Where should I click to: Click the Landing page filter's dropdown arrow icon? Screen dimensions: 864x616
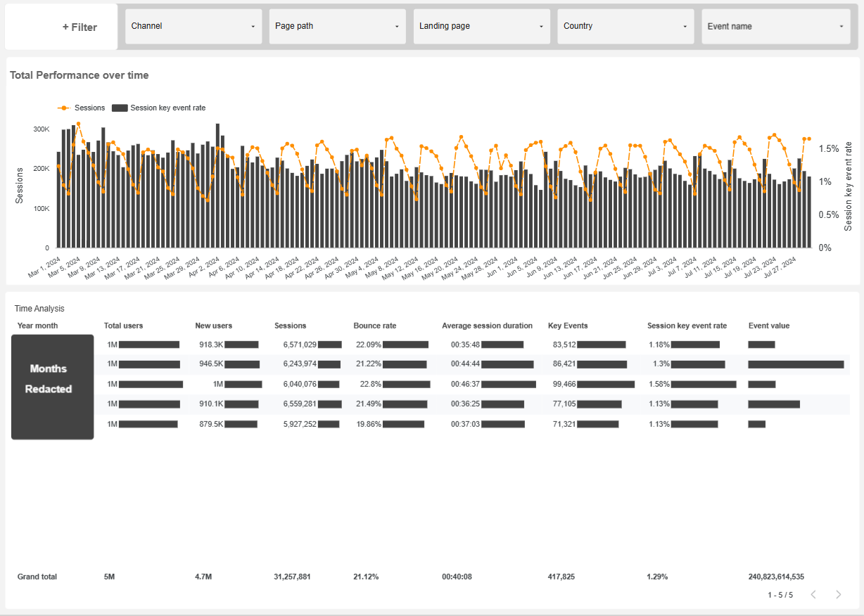tap(541, 26)
